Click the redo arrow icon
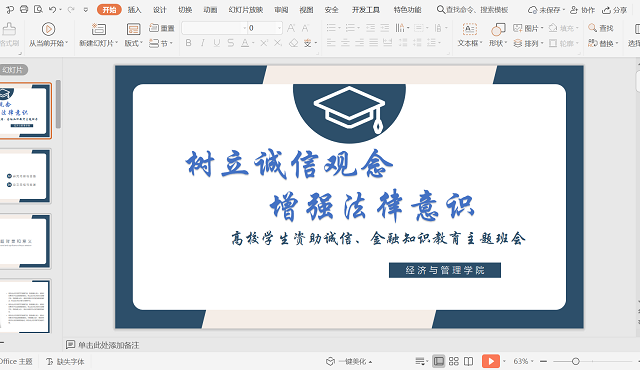Image resolution: width=640 pixels, height=370 pixels. point(71,9)
